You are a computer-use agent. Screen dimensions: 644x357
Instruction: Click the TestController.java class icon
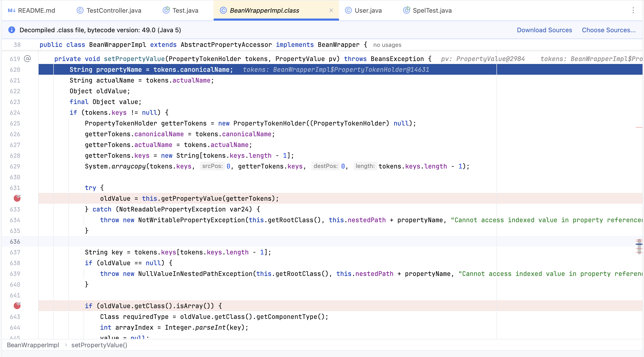pos(80,10)
